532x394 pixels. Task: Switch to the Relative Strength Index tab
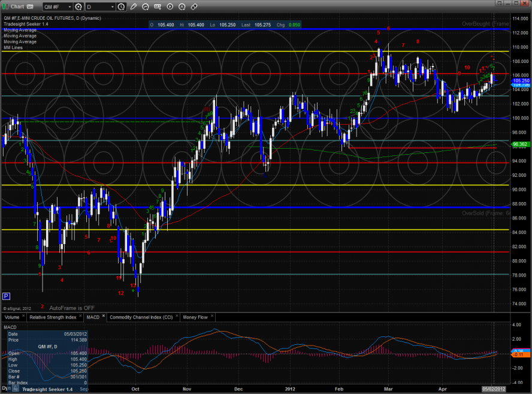53,317
